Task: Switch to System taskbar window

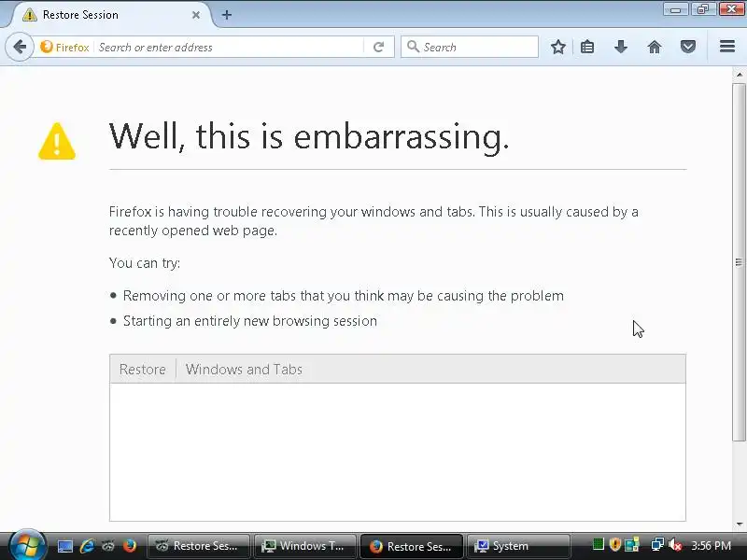Action: coord(518,546)
